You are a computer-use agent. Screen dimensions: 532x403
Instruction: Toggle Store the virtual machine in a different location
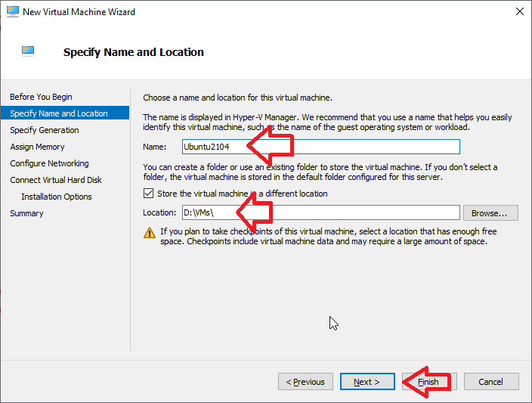click(148, 194)
